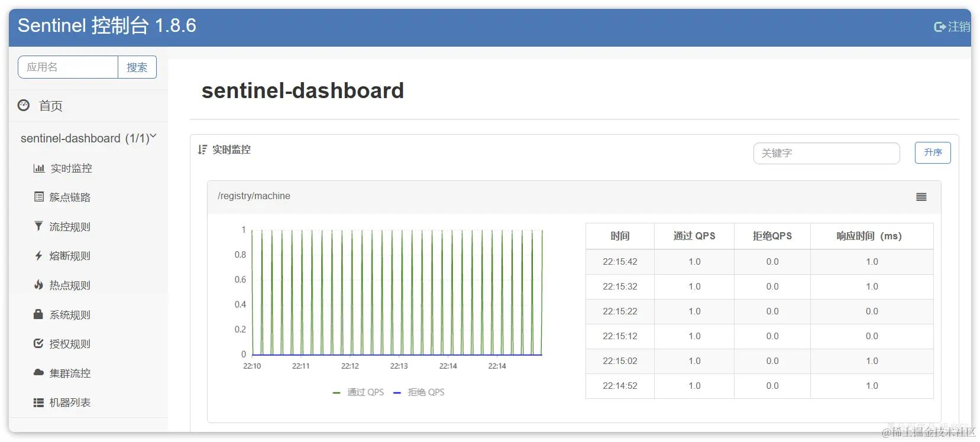980x442 pixels.
Task: Click the 22:10 label on chart axis
Action: click(x=252, y=366)
